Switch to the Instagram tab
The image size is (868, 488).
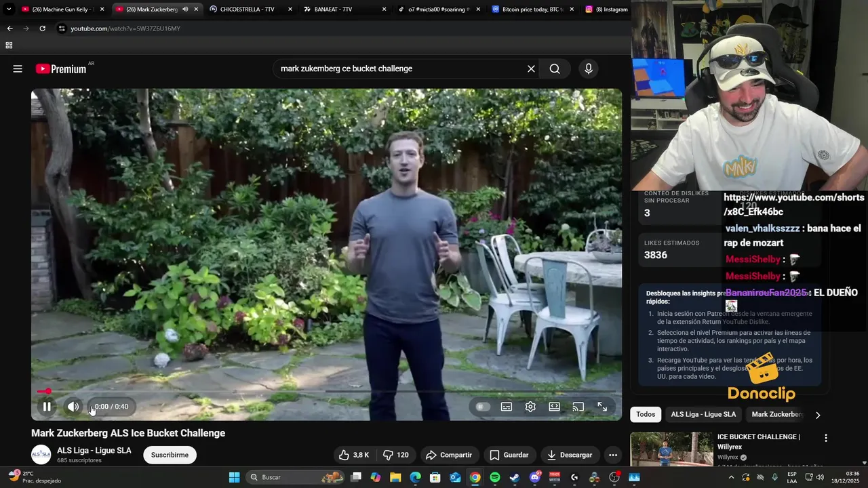tap(606, 9)
